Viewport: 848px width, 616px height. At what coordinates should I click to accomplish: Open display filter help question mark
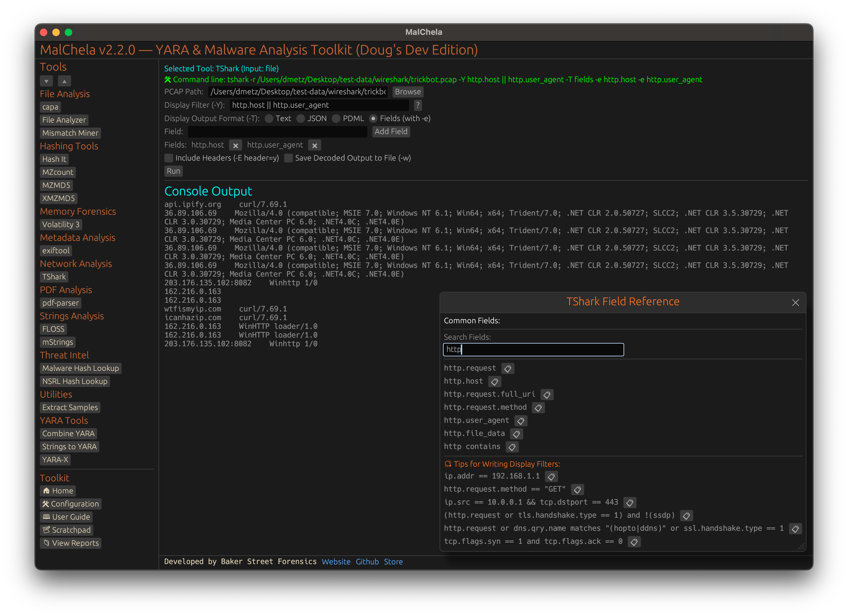coord(418,105)
